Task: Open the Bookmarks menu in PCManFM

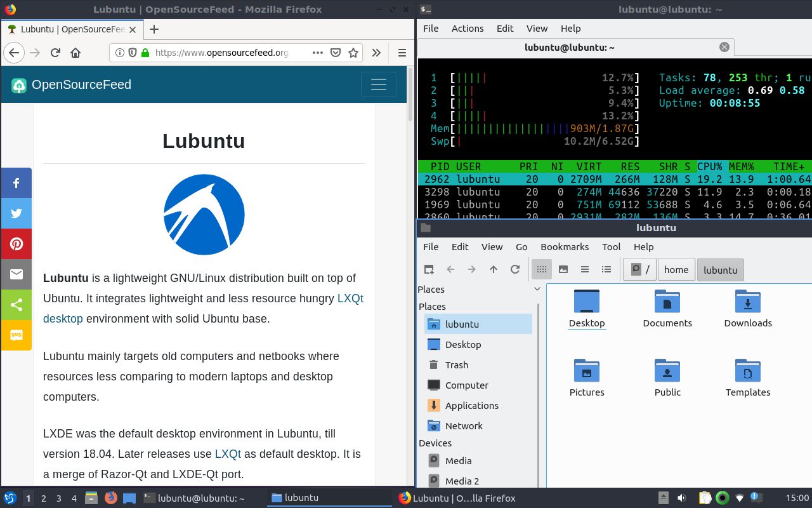Action: (x=565, y=247)
